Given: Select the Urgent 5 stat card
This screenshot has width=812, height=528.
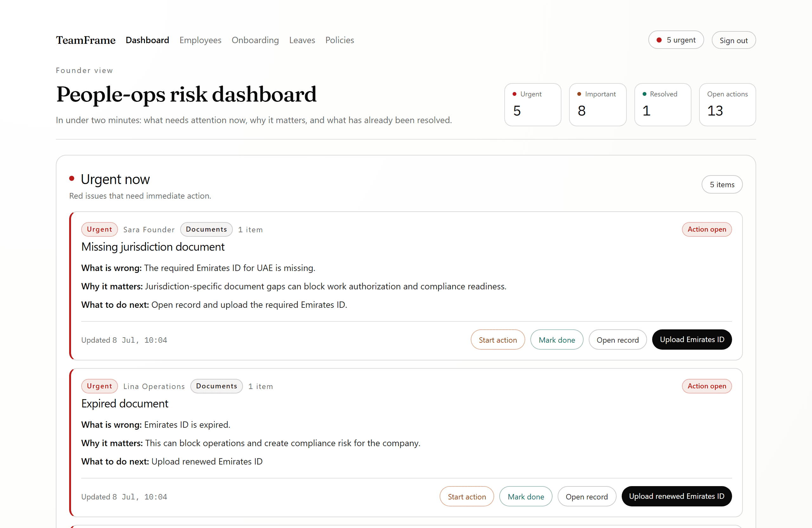Looking at the screenshot, I should [x=533, y=104].
